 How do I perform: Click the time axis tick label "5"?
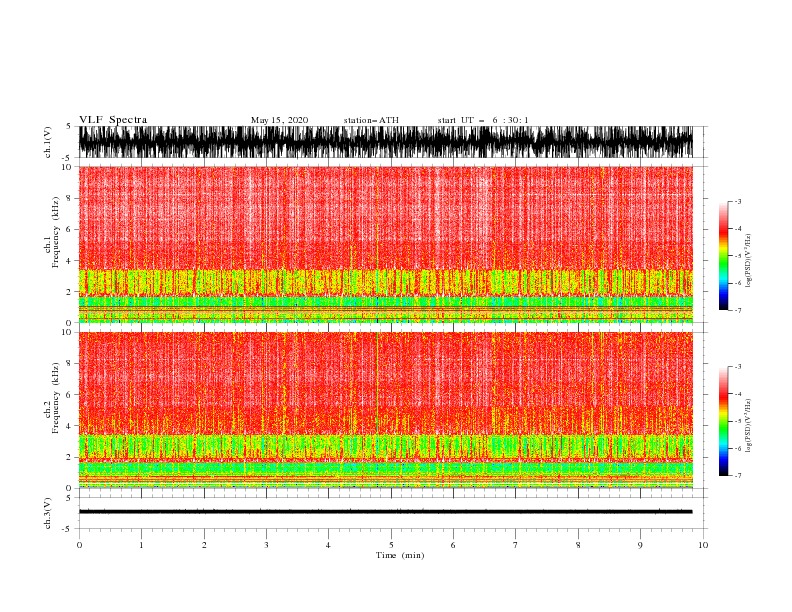click(391, 545)
